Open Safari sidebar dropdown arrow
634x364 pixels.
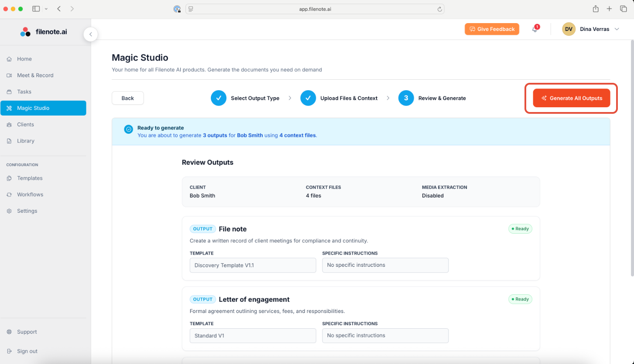pos(46,9)
